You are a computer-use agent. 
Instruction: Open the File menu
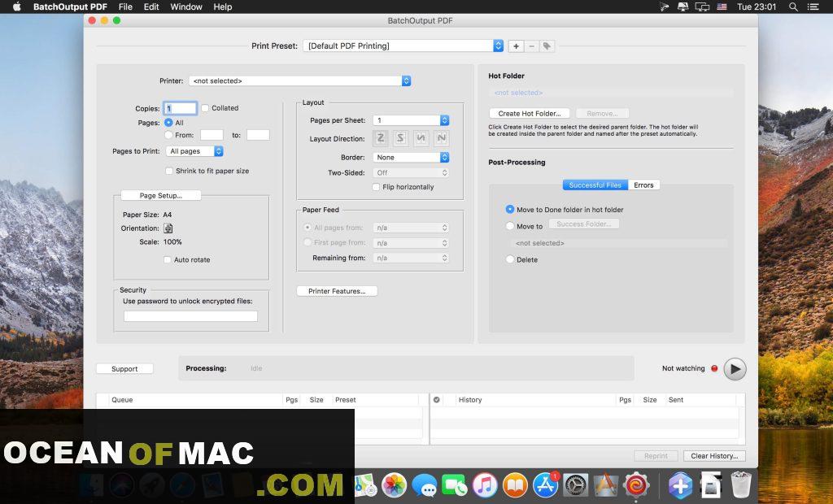click(x=125, y=7)
